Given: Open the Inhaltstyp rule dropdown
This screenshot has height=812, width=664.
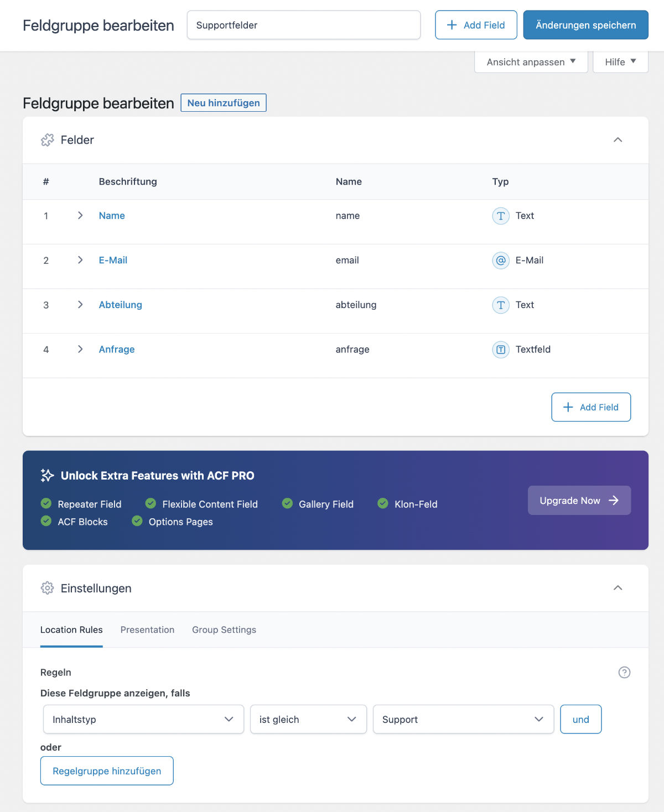Looking at the screenshot, I should [143, 719].
